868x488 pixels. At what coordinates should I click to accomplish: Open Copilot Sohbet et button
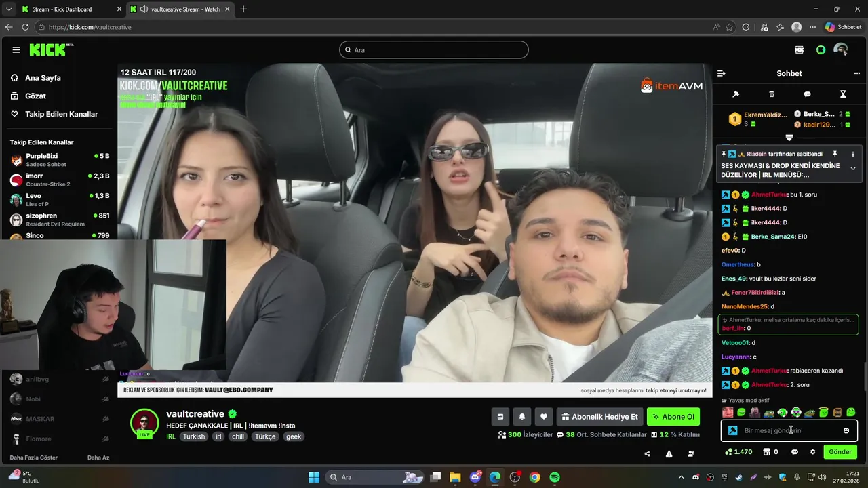tap(843, 27)
